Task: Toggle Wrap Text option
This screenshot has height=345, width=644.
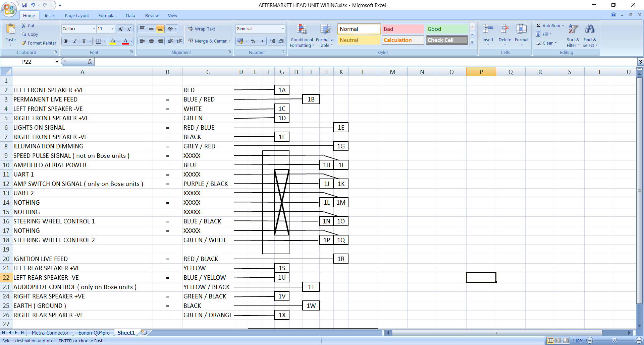Action: 201,29
